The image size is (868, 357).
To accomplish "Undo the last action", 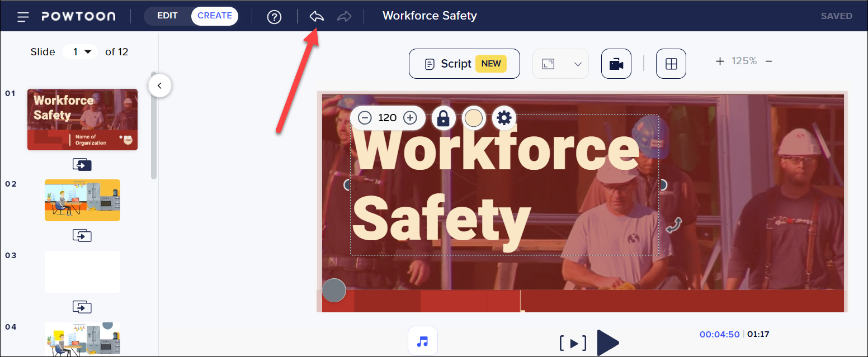I will 316,16.
